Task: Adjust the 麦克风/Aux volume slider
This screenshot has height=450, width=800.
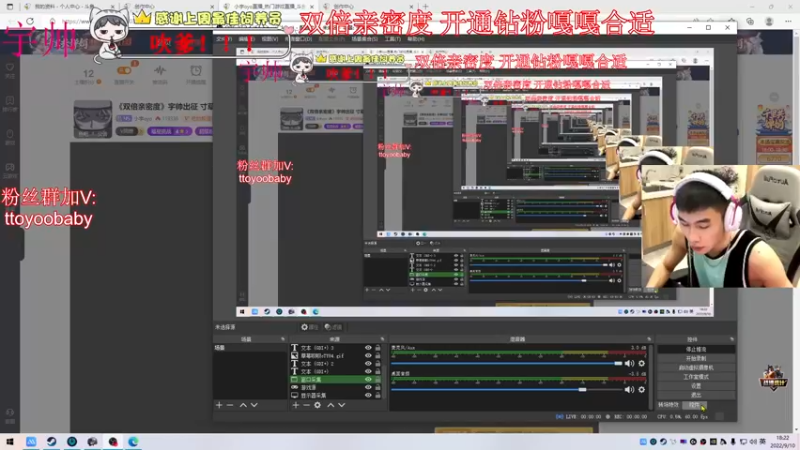Action: pyautogui.click(x=507, y=363)
